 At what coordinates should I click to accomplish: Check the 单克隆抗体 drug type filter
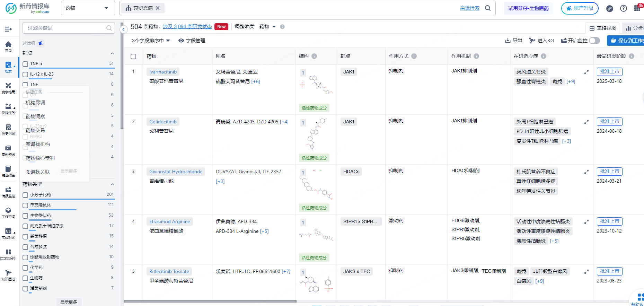(25, 205)
